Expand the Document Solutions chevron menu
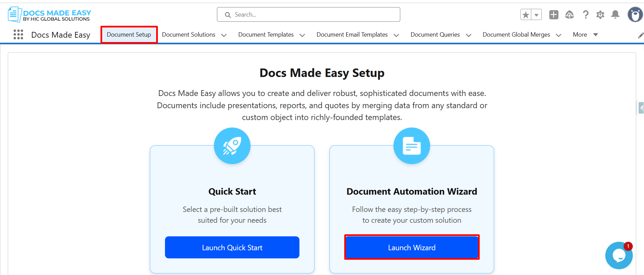 click(224, 35)
